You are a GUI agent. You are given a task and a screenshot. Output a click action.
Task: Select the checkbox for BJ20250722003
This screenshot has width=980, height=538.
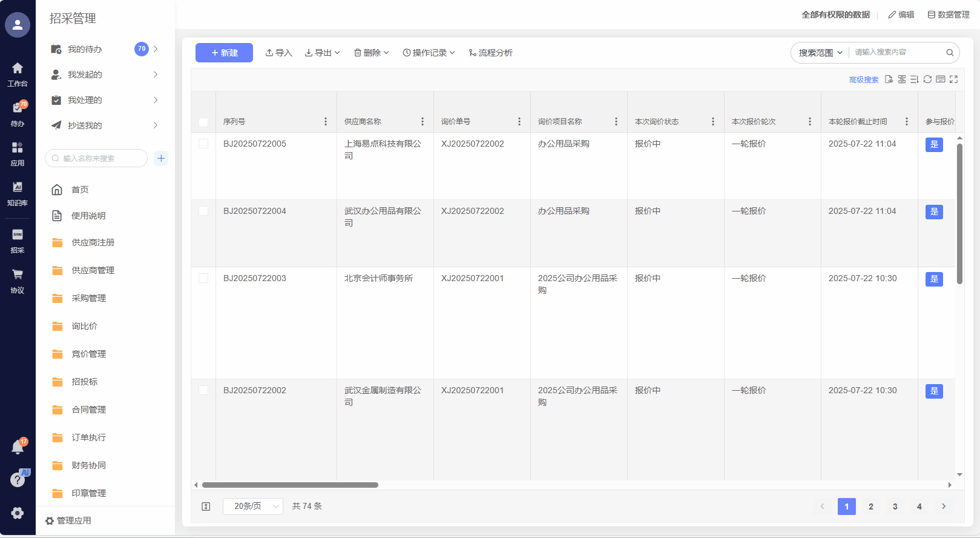tap(203, 278)
